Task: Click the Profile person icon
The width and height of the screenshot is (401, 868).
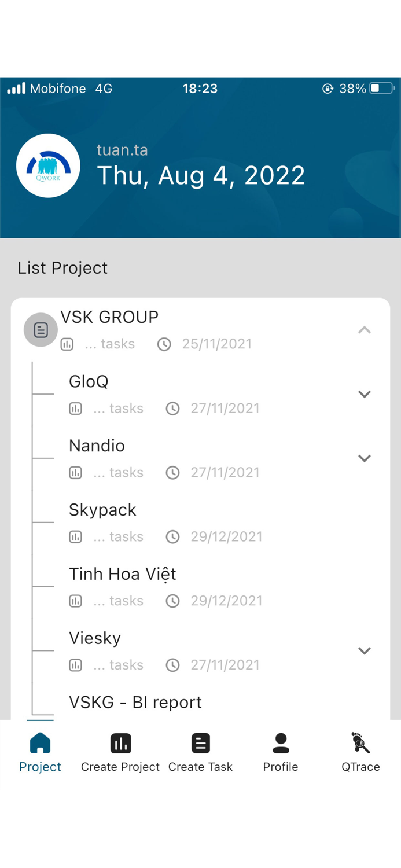Action: tap(281, 743)
